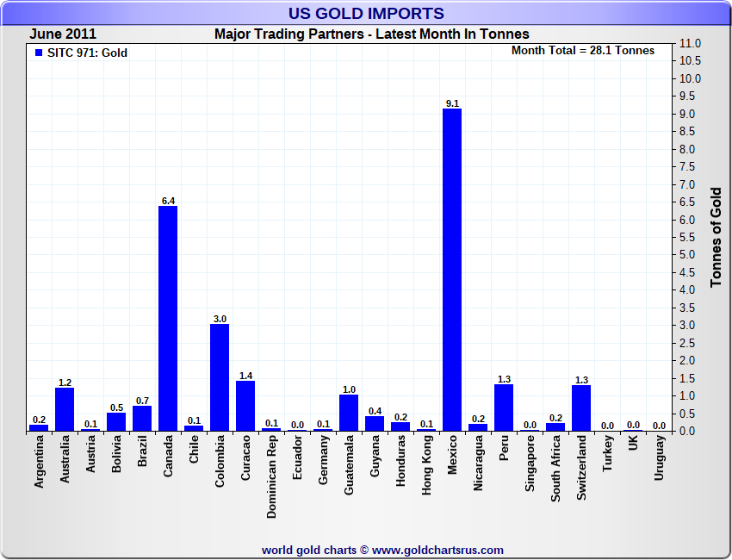Click the 'South Africa' axis label
This screenshot has width=732, height=560.
[x=555, y=469]
